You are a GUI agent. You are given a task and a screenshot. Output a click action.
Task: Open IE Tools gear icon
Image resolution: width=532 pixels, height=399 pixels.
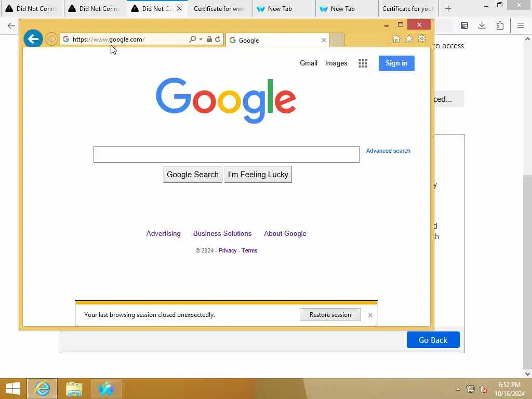coord(422,38)
